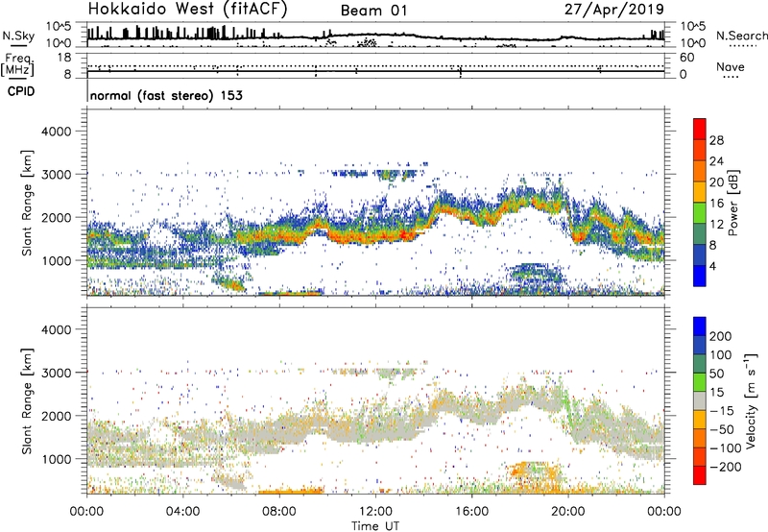
Task: Click the '60' tick on Nave axis
Action: [686, 58]
